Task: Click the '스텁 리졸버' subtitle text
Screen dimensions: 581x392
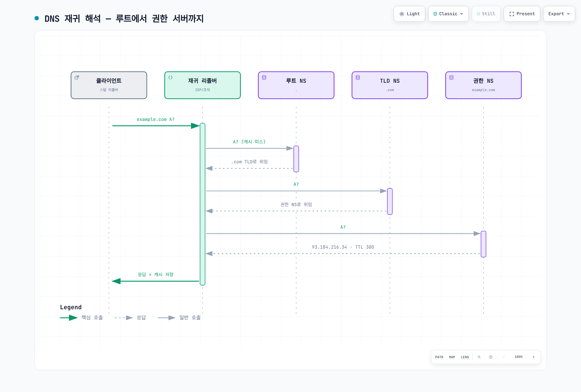Action: [x=109, y=90]
